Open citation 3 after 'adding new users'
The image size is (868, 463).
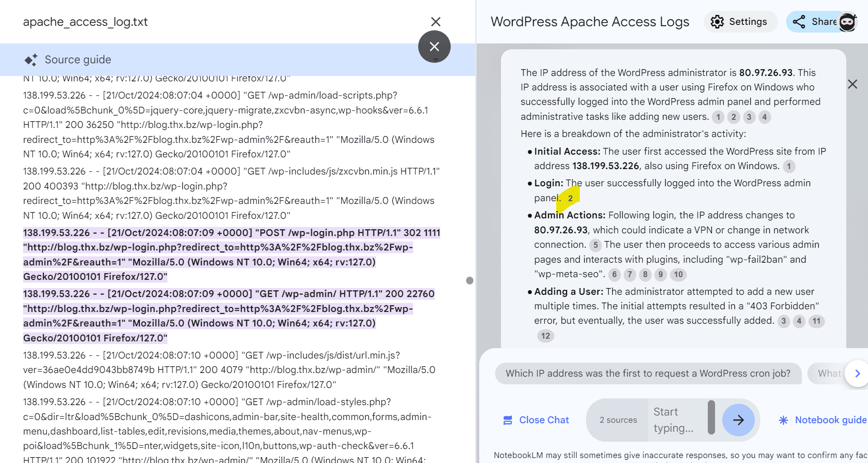click(749, 117)
